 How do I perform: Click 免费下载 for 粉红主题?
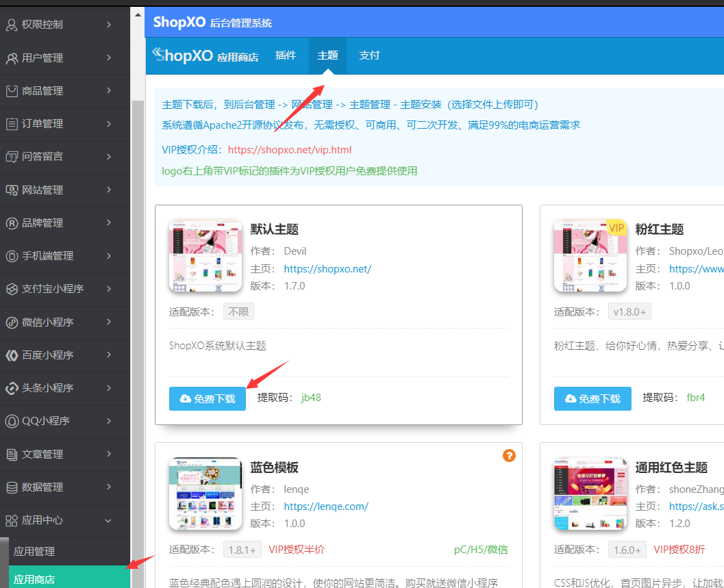[x=592, y=399]
